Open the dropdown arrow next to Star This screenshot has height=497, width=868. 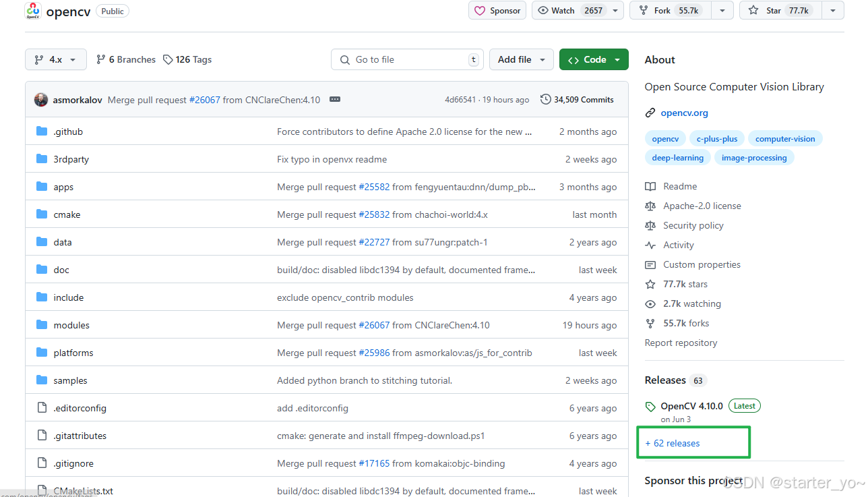pyautogui.click(x=833, y=10)
